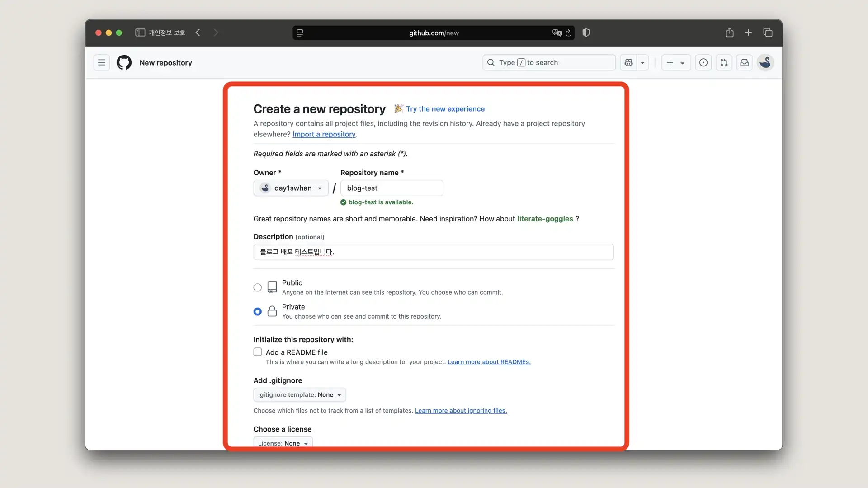Click the GitHub Octocat logo

pos(124,62)
